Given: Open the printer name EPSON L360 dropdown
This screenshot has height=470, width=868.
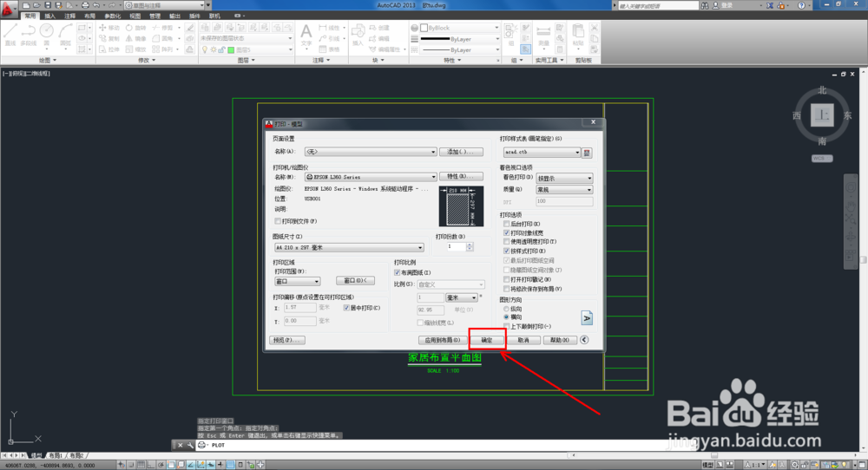Looking at the screenshot, I should [x=371, y=177].
